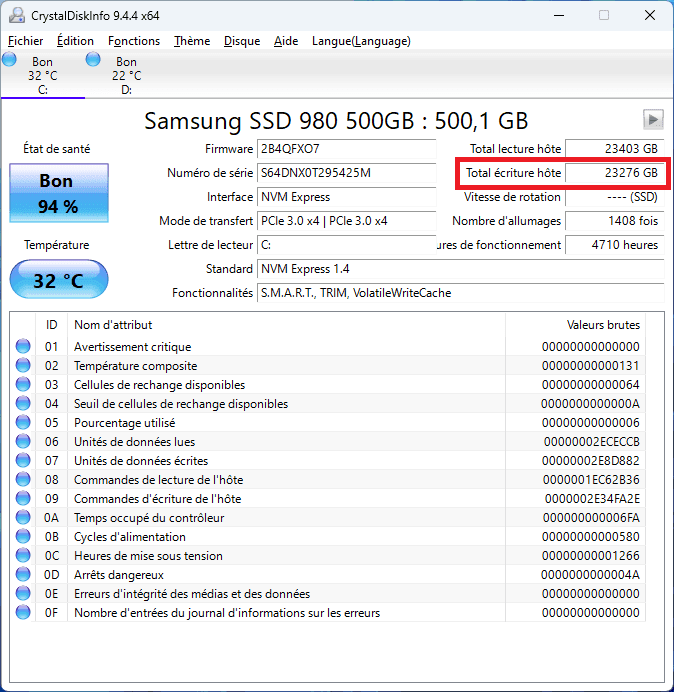Click status orb for Heures de mise sous tension
Viewport: 674px width, 692px height.
(x=23, y=555)
